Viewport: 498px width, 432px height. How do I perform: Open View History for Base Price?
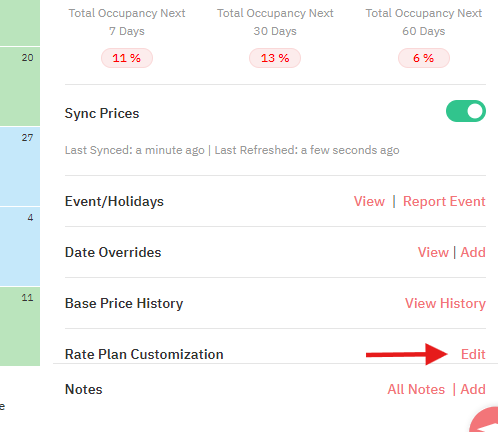pos(445,303)
